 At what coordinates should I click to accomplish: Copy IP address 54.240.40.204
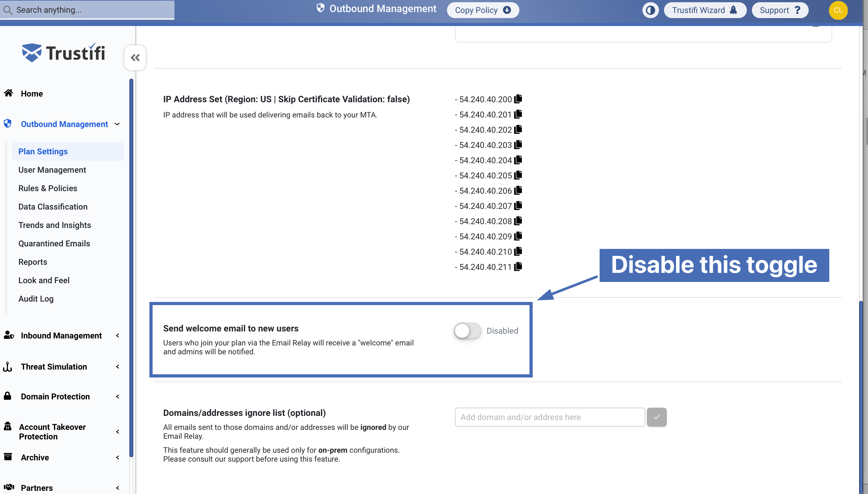(x=518, y=160)
